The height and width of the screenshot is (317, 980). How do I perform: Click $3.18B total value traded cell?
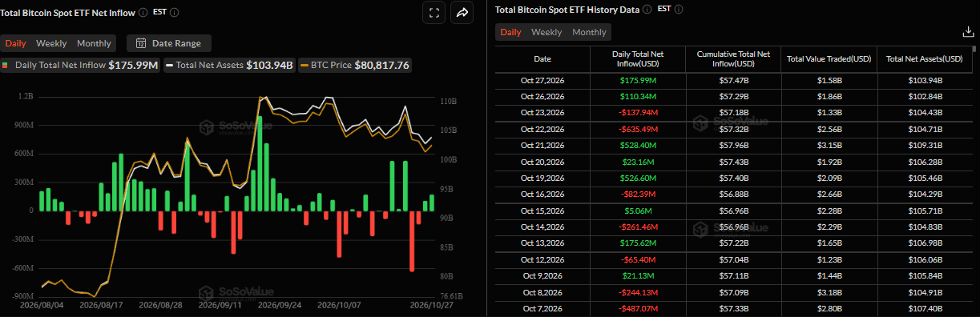(829, 292)
